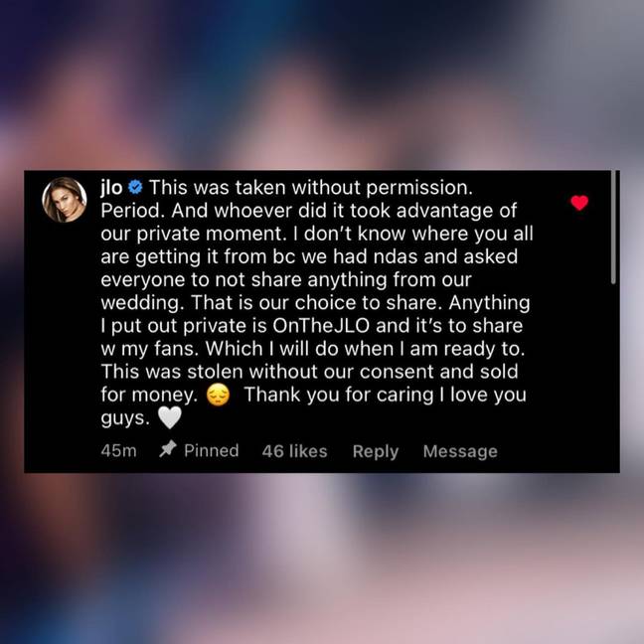The width and height of the screenshot is (644, 644).
Task: Send a Message from the comment
Action: [460, 451]
